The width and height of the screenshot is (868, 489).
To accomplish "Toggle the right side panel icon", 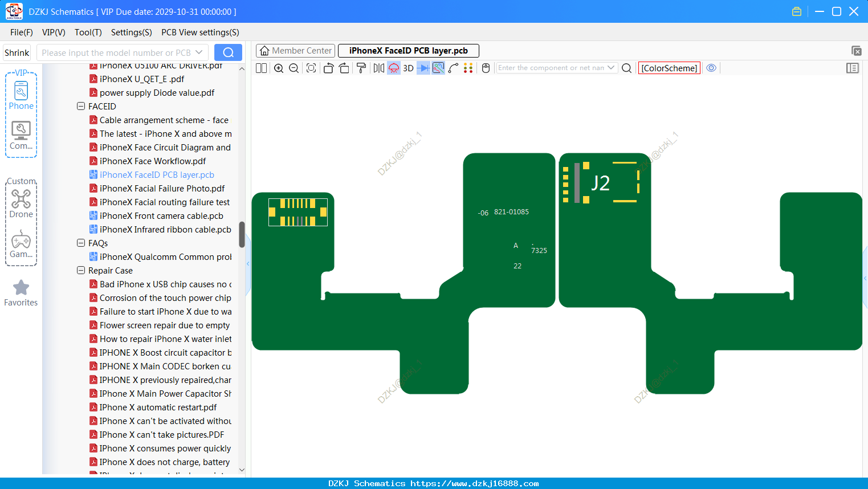I will [x=853, y=68].
